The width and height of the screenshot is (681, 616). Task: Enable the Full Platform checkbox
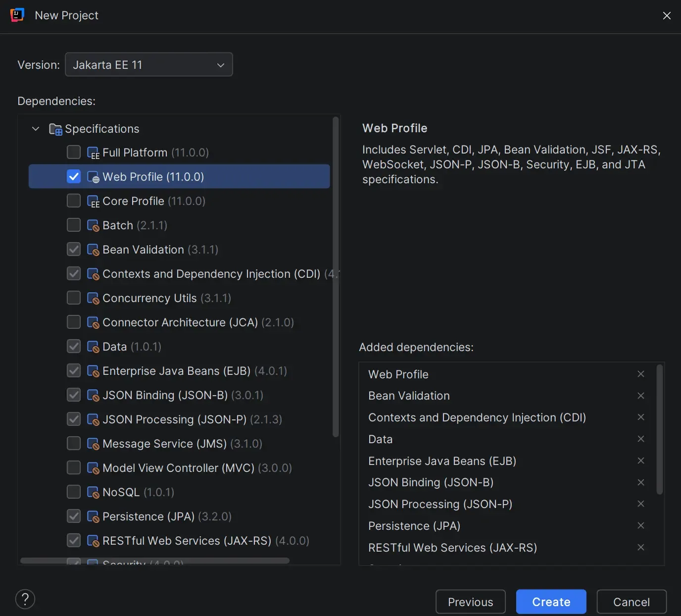pyautogui.click(x=74, y=152)
